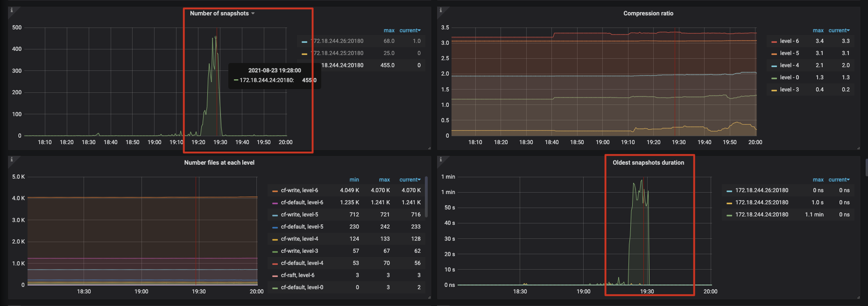Sort Number files legend by min column

click(x=354, y=180)
